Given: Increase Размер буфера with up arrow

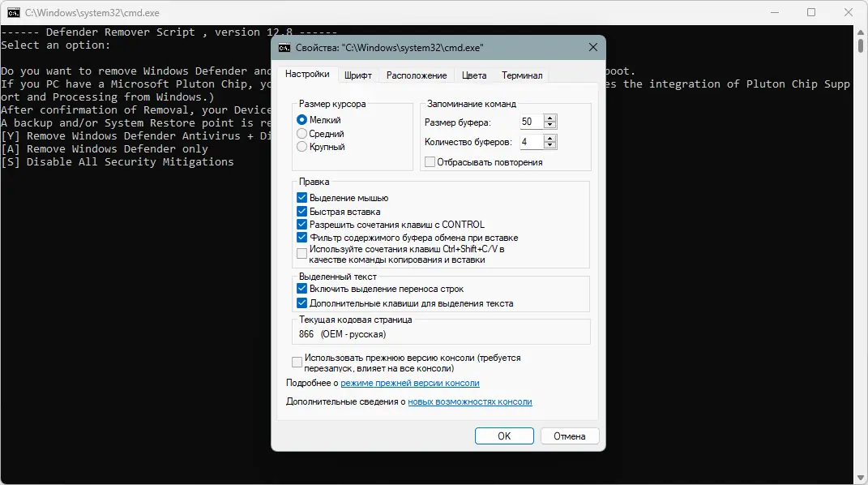Looking at the screenshot, I should pyautogui.click(x=549, y=118).
